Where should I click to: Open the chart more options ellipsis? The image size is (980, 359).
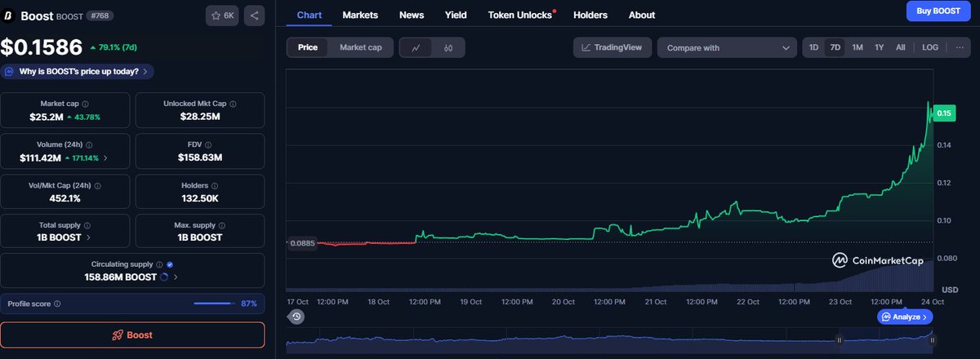(960, 47)
